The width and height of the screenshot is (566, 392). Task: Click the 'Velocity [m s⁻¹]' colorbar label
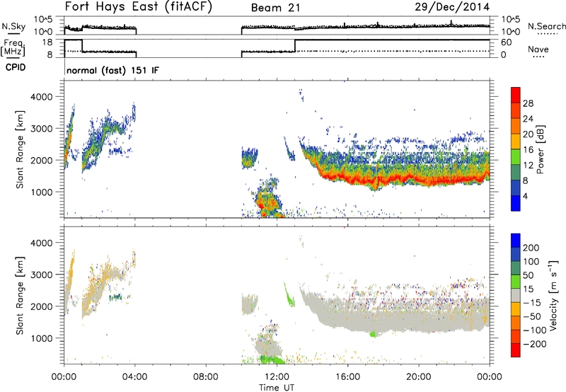[x=553, y=295]
